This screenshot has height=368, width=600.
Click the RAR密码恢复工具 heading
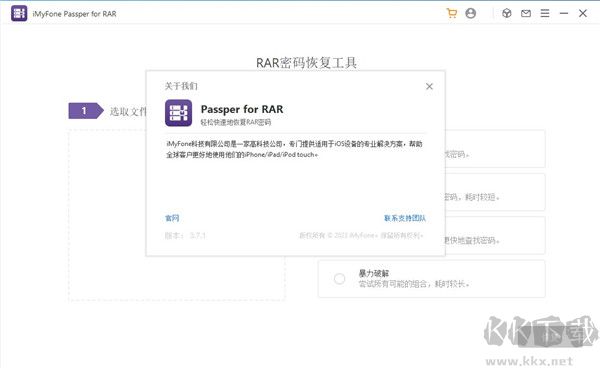pos(307,63)
